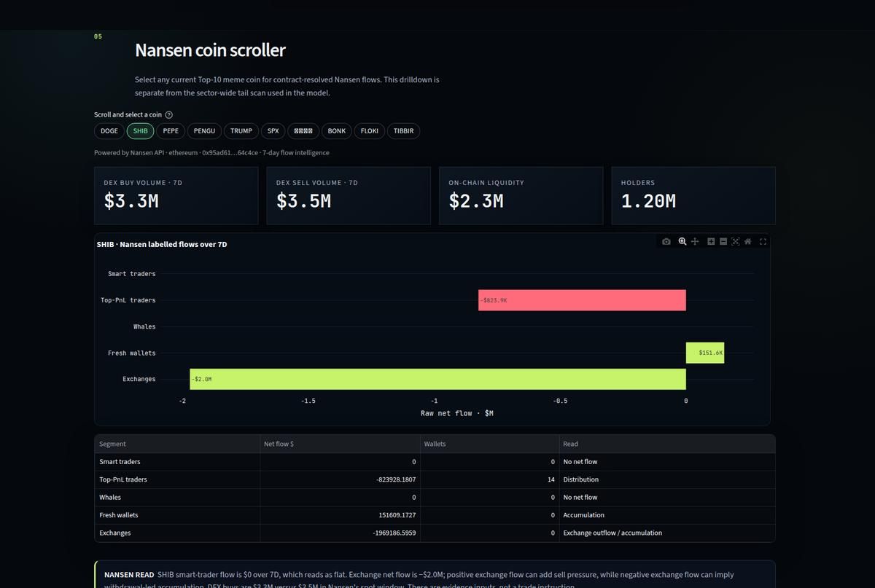
Task: Click the HOLDERS 1.20M card
Action: [x=693, y=195]
